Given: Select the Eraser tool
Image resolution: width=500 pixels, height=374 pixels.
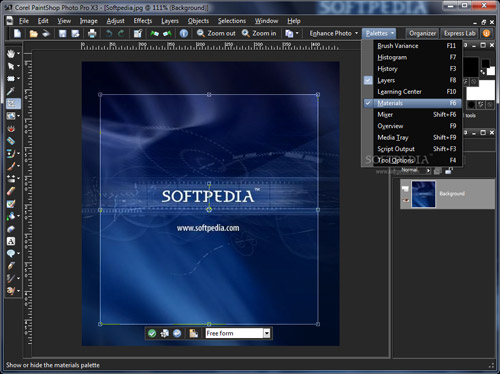Looking at the screenshot, I should [x=11, y=191].
